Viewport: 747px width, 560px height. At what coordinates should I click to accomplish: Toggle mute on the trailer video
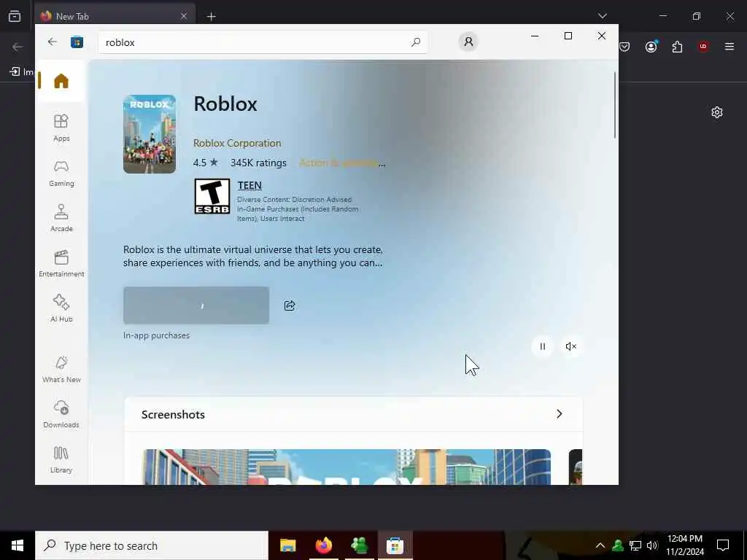pyautogui.click(x=570, y=346)
